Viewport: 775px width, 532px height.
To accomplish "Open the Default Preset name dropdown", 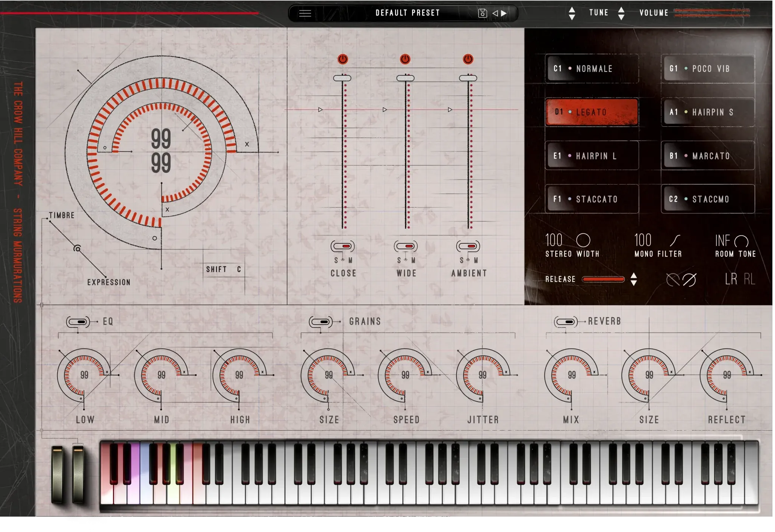I will [408, 13].
